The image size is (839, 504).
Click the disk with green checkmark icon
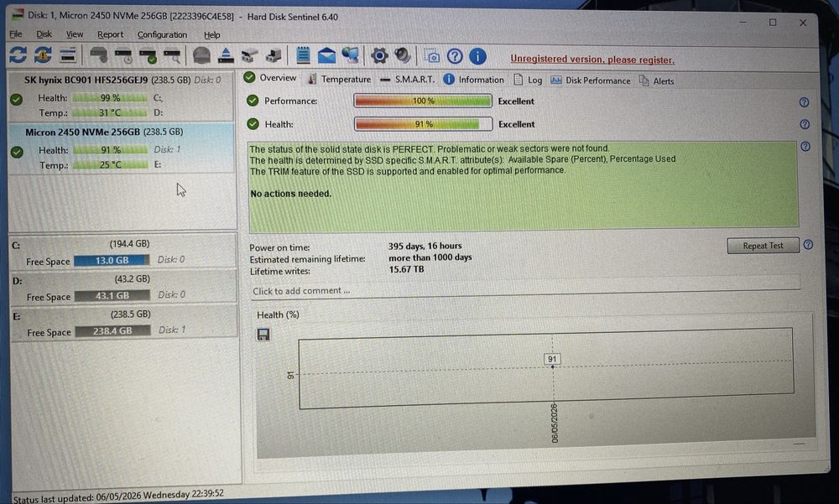click(x=148, y=55)
